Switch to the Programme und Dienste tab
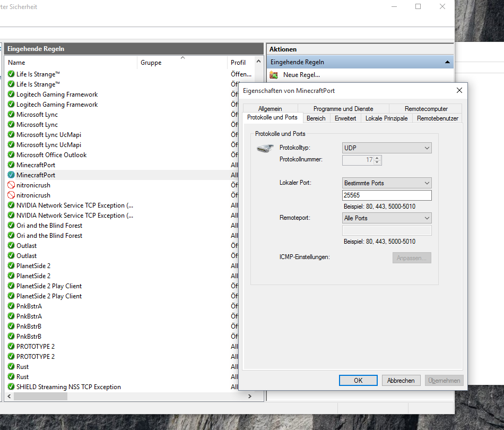The image size is (504, 430). pyautogui.click(x=343, y=109)
